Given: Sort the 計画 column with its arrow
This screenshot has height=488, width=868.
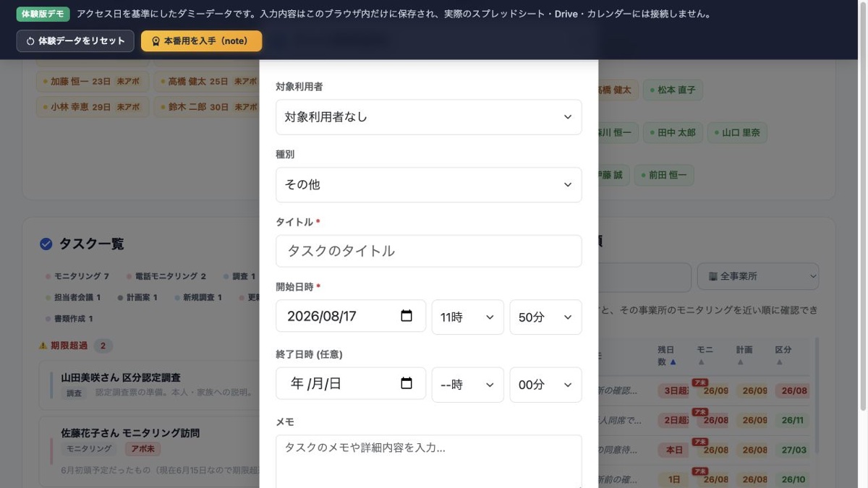Looking at the screenshot, I should 740,361.
